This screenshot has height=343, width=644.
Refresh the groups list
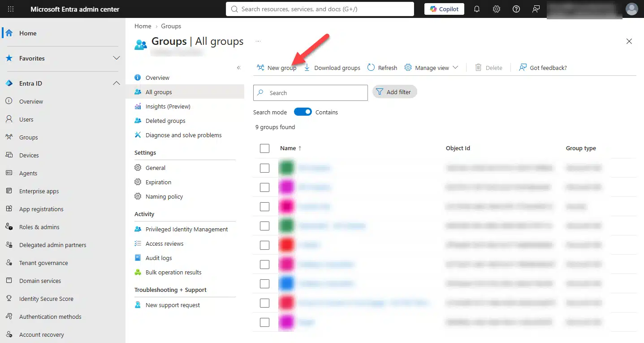coord(382,68)
